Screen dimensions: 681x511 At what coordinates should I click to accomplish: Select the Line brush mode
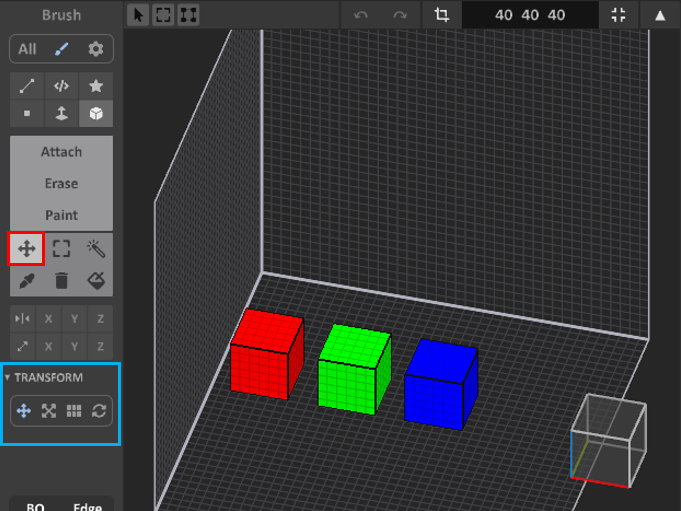[27, 86]
